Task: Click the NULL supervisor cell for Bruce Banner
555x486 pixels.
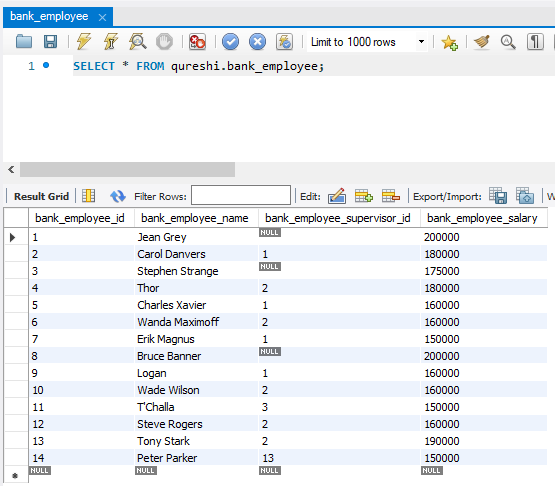Action: tap(339, 356)
